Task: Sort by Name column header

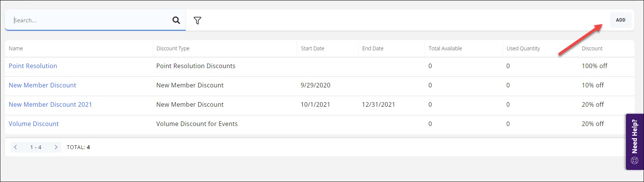Action: coord(16,48)
